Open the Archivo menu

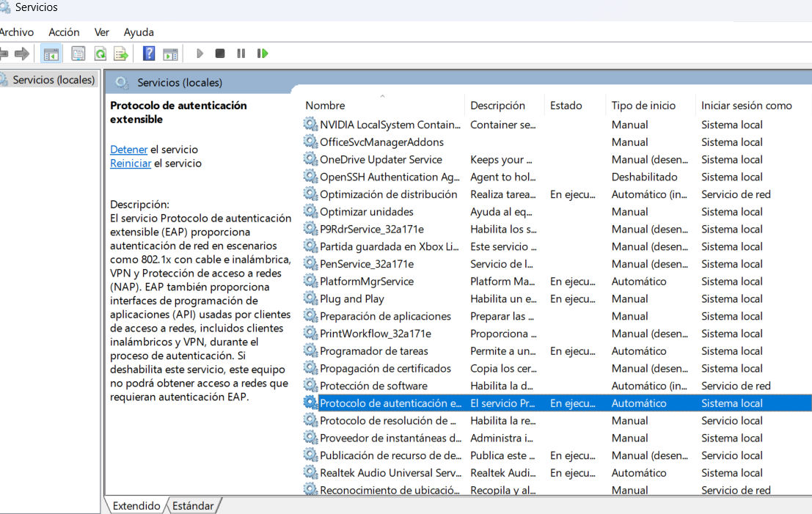(x=17, y=32)
